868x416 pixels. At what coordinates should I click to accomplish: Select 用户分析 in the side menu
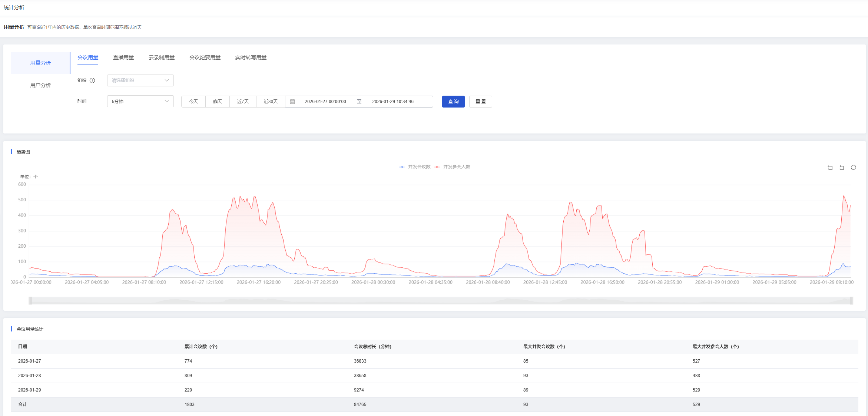(x=40, y=85)
